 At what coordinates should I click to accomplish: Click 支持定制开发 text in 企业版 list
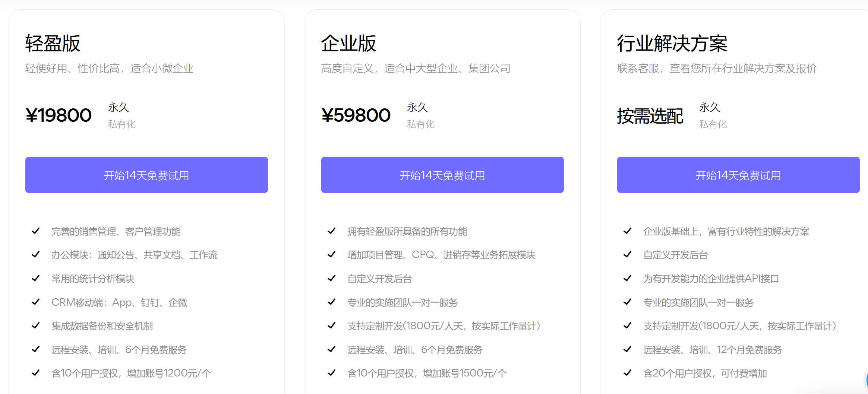click(375, 326)
